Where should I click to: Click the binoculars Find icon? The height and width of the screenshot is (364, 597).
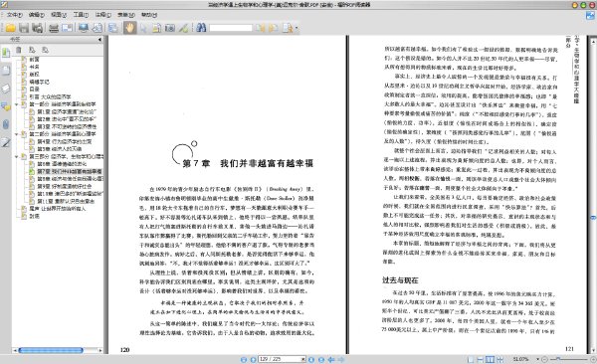tap(201, 28)
